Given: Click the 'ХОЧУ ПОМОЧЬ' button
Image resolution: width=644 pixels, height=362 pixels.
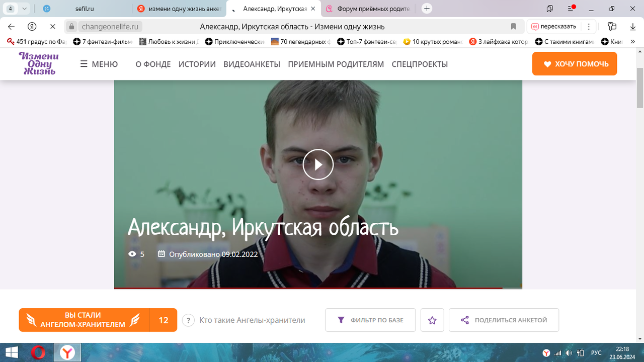Looking at the screenshot, I should (x=574, y=63).
